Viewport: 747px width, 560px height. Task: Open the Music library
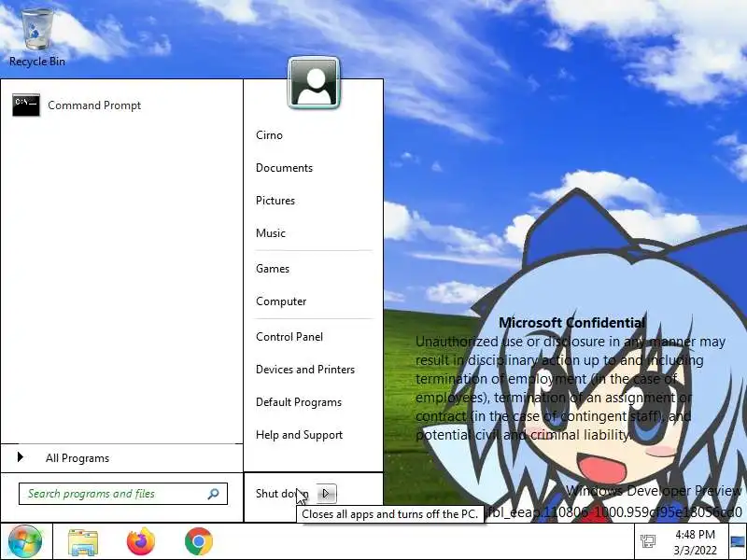[271, 233]
